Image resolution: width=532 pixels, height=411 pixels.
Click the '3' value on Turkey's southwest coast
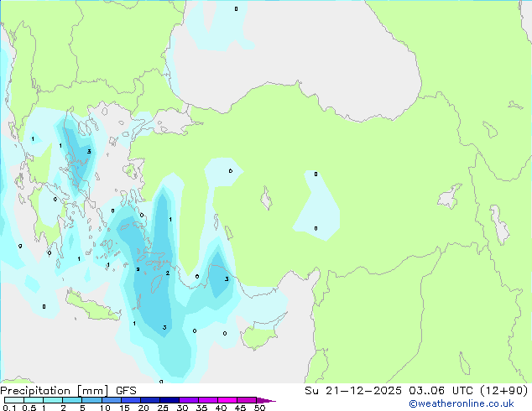(x=227, y=279)
